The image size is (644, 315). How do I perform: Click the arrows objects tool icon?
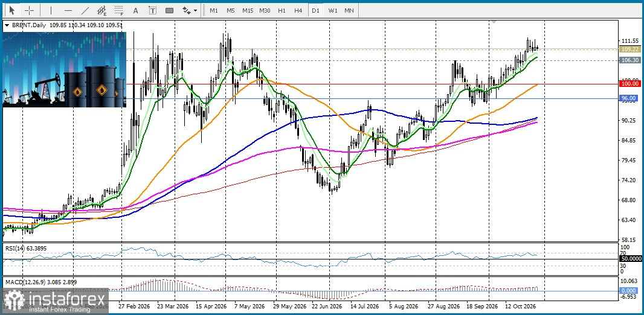(187, 10)
